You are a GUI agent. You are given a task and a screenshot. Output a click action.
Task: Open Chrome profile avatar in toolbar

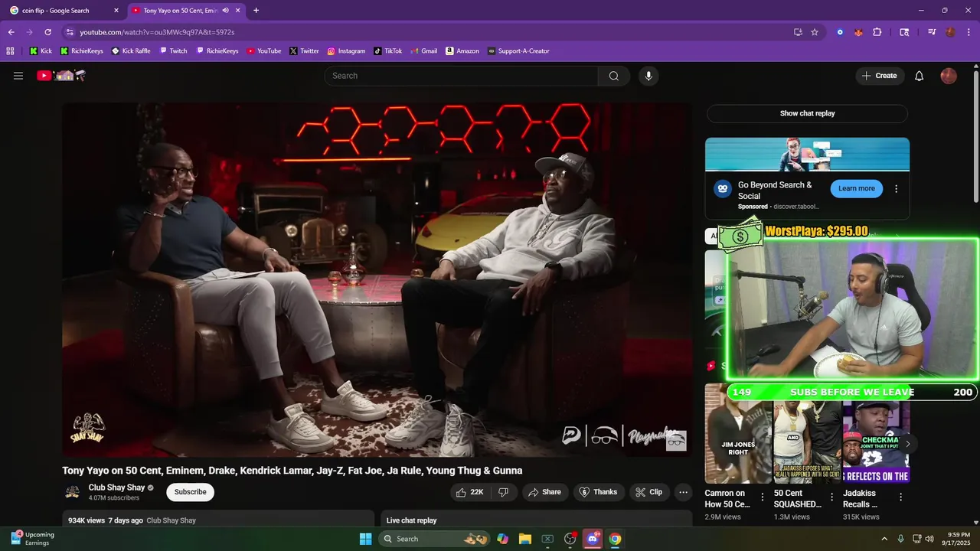(x=950, y=32)
